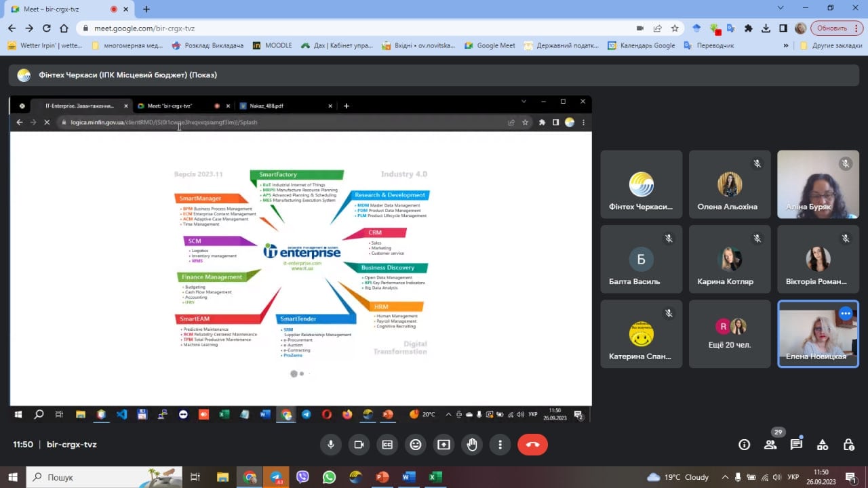Share this page from address bar

coord(657,28)
